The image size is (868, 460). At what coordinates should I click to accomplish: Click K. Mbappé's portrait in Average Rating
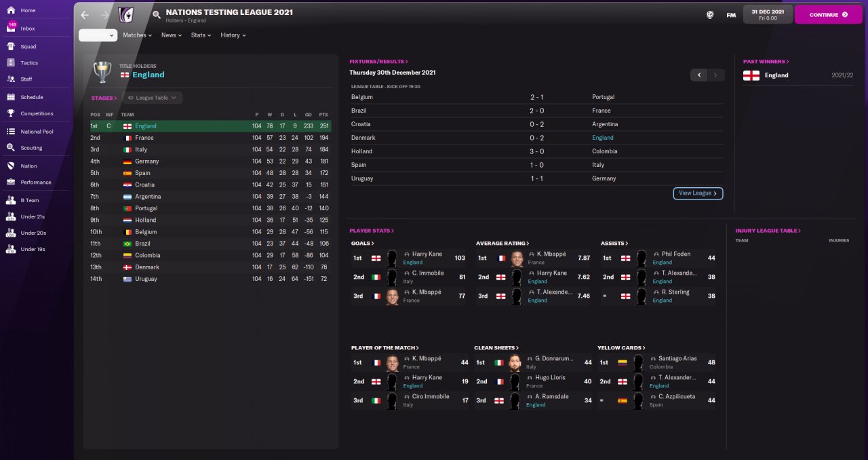517,258
